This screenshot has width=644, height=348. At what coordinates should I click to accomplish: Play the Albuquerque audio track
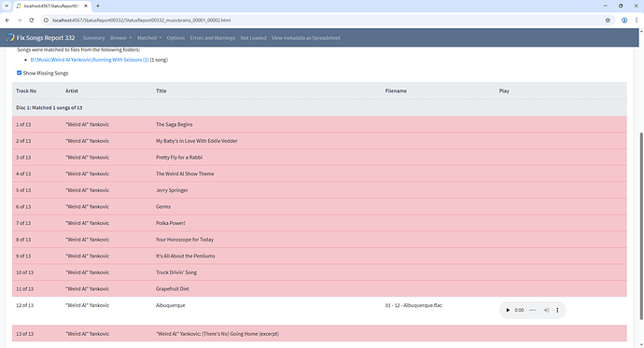click(508, 311)
